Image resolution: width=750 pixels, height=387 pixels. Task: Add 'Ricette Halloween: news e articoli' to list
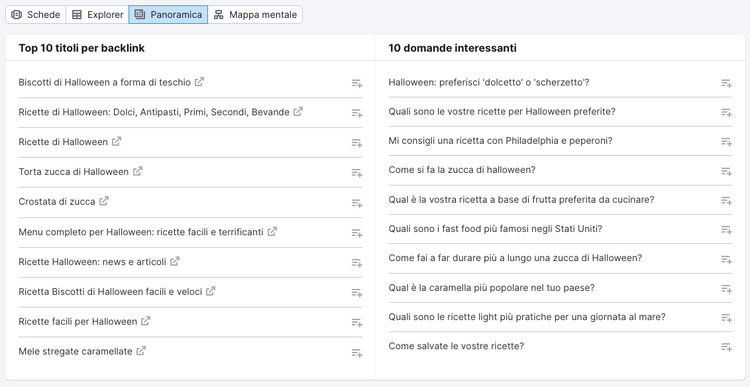click(x=357, y=263)
